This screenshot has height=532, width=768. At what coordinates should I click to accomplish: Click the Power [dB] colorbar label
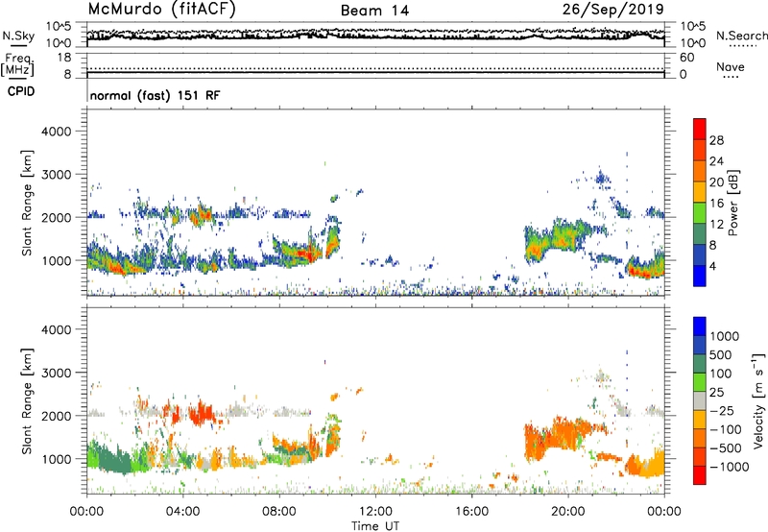coord(732,203)
